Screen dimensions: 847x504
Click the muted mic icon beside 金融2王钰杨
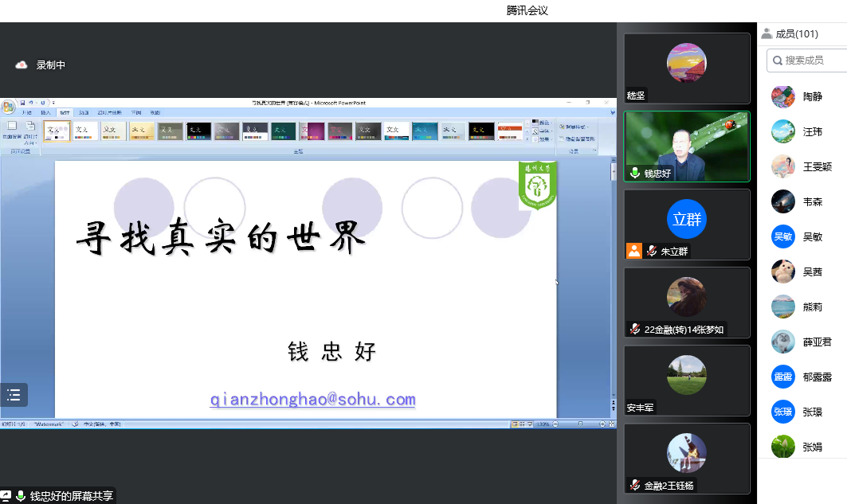[x=635, y=485]
